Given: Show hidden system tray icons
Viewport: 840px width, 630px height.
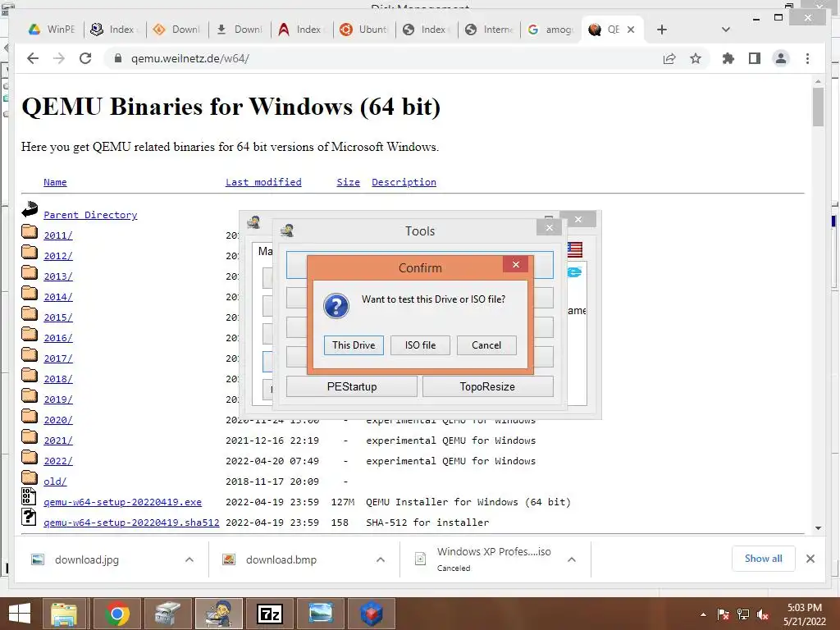Looking at the screenshot, I should click(703, 614).
